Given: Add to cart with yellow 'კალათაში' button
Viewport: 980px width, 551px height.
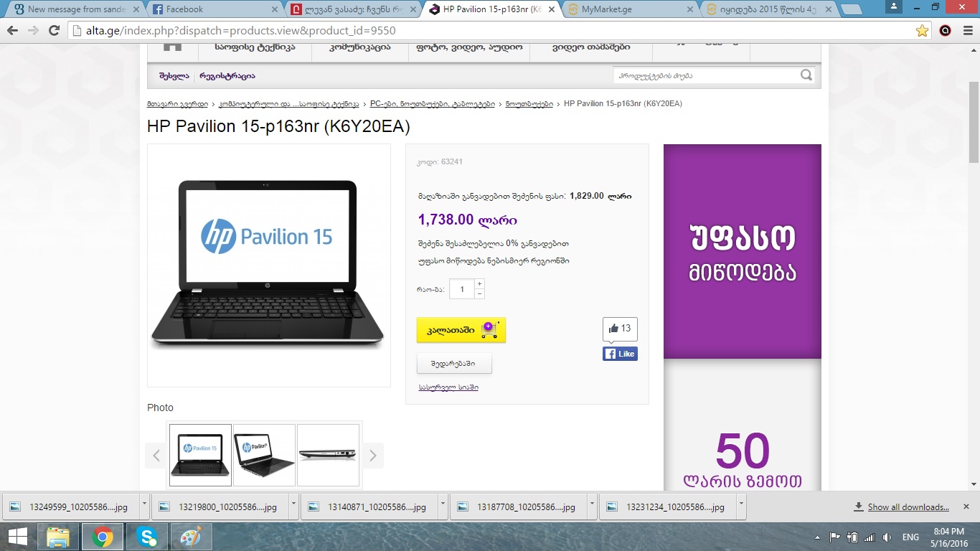Looking at the screenshot, I should [x=461, y=330].
